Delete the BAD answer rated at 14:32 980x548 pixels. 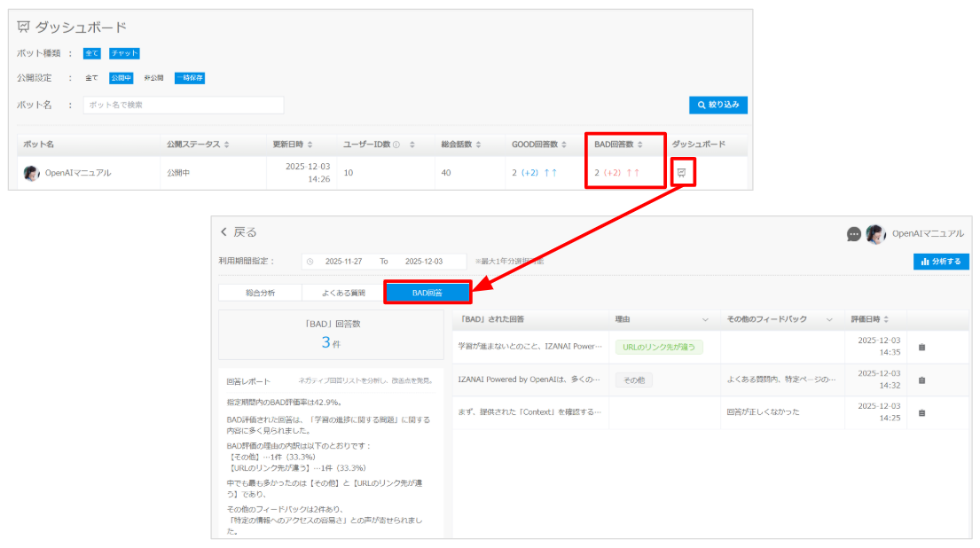(x=921, y=380)
